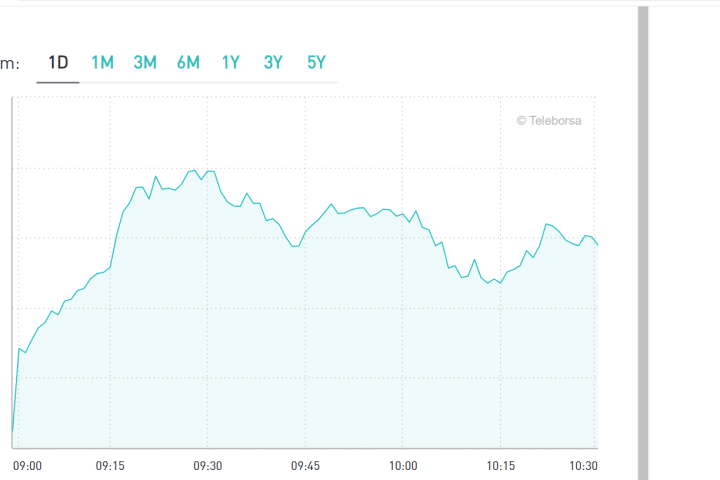Click the vertical scrollbar on the right
Image resolution: width=720 pixels, height=480 pixels.
pos(643,240)
